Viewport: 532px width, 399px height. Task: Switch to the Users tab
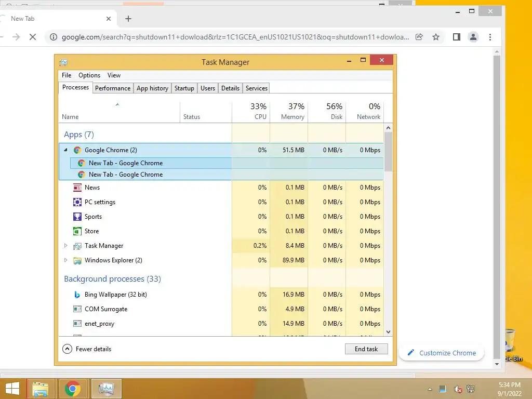[x=208, y=88]
